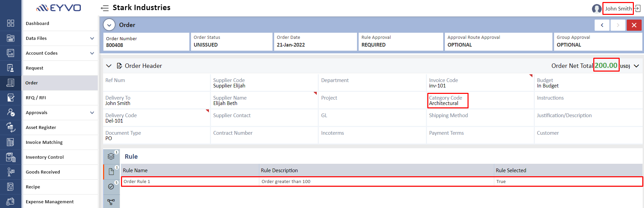The height and width of the screenshot is (208, 644).
Task: Click the Project field
Action: tap(372, 100)
